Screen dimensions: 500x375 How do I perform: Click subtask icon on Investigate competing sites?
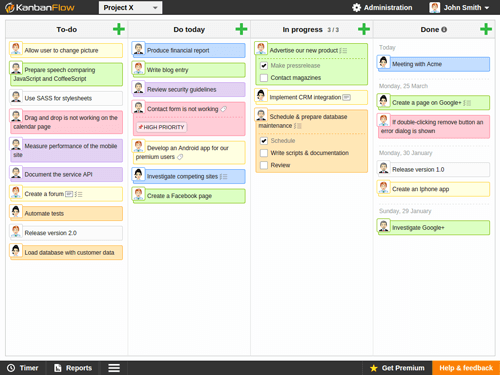[x=224, y=177]
